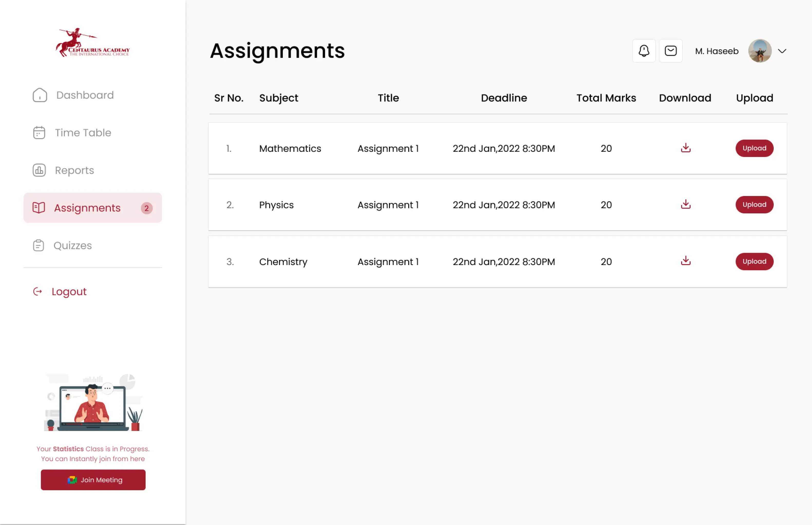
Task: Click the Dashboard home icon
Action: click(x=40, y=95)
